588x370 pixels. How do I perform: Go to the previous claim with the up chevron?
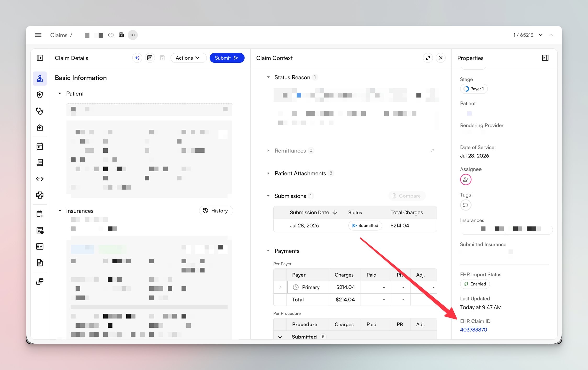pyautogui.click(x=551, y=35)
